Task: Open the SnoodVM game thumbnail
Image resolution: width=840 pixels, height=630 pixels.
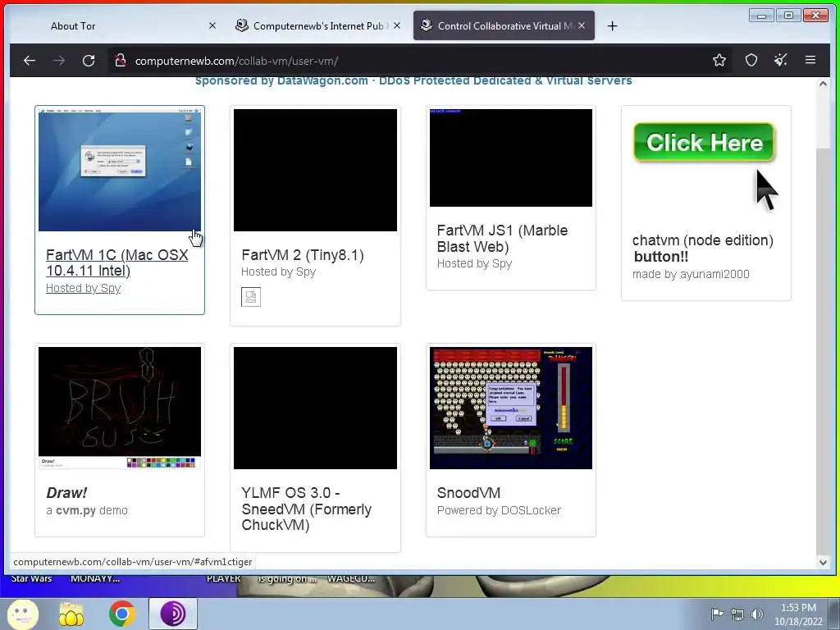Action: point(510,408)
